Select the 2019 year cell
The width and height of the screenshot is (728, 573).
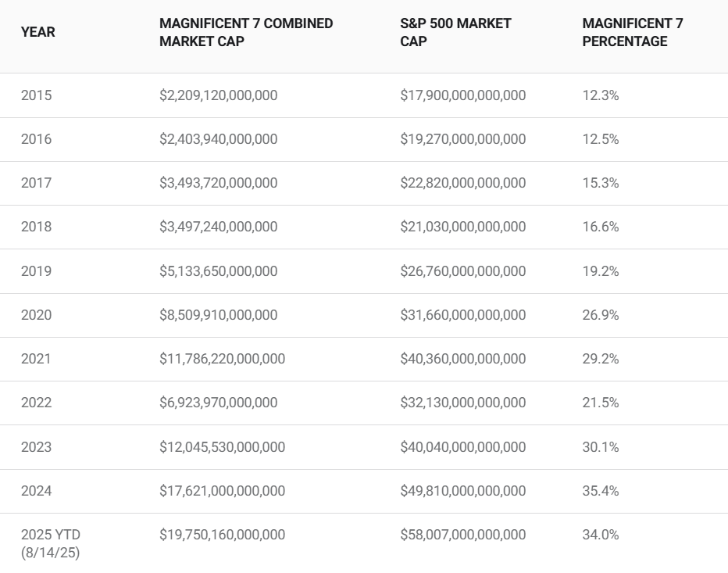tap(36, 271)
